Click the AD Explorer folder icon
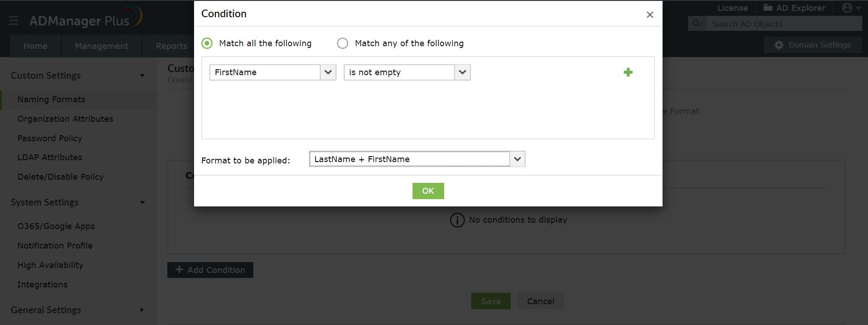The image size is (868, 325). tap(768, 8)
